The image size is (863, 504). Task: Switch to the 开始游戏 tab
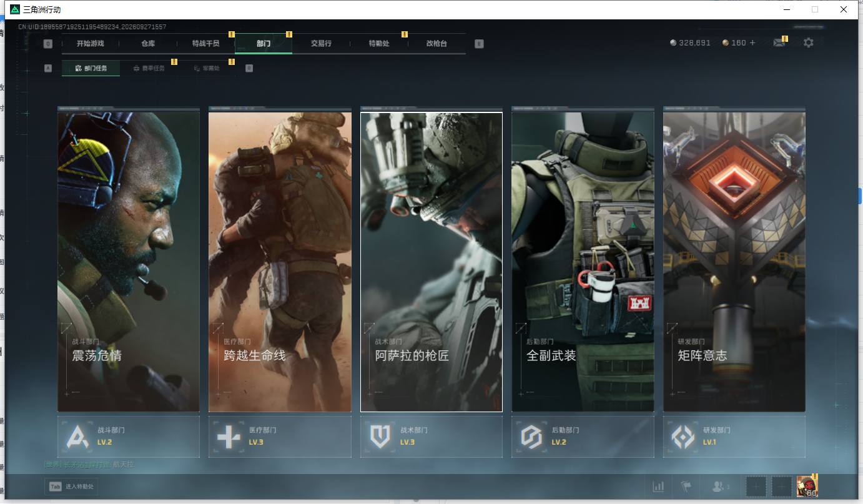91,44
